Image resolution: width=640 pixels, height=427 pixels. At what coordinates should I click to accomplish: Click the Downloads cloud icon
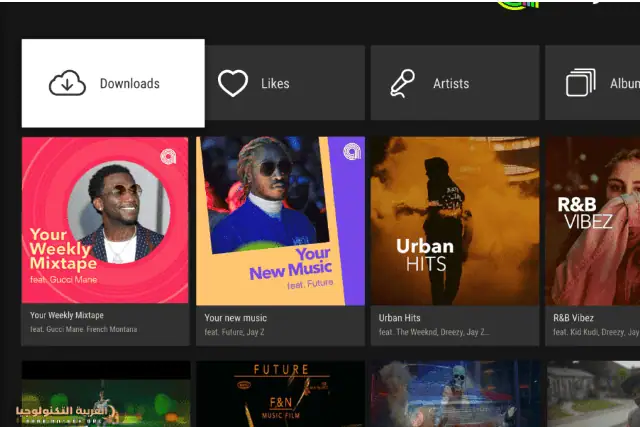pos(67,83)
